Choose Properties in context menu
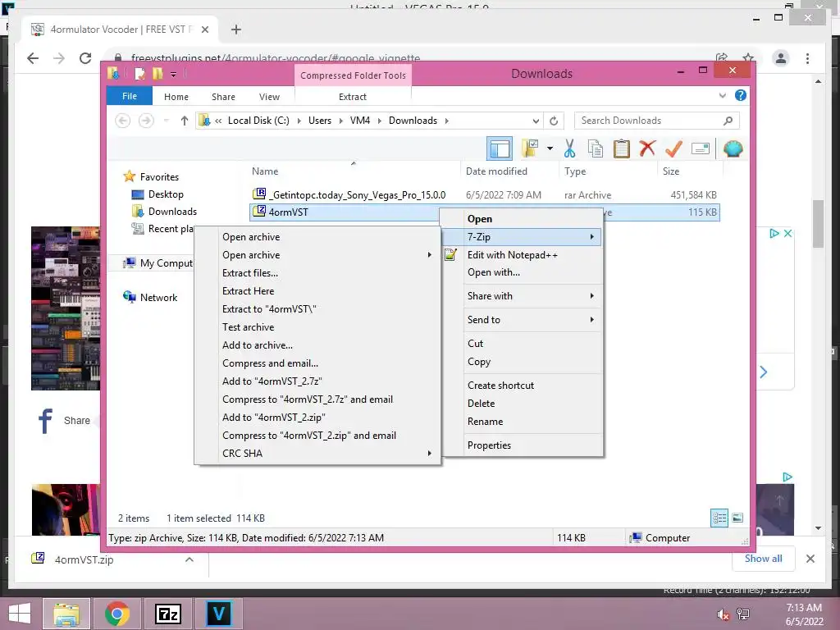Image resolution: width=840 pixels, height=630 pixels. pos(523,445)
